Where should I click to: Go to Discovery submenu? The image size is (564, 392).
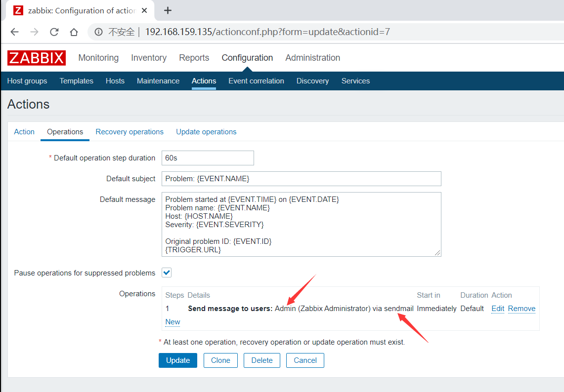click(312, 81)
